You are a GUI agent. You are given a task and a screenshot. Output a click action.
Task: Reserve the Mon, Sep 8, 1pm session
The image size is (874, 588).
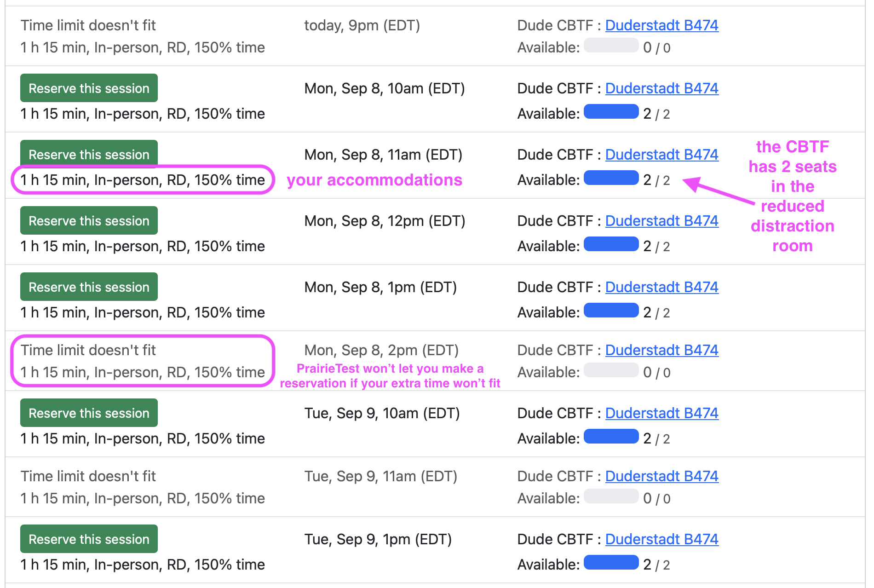pos(89,287)
